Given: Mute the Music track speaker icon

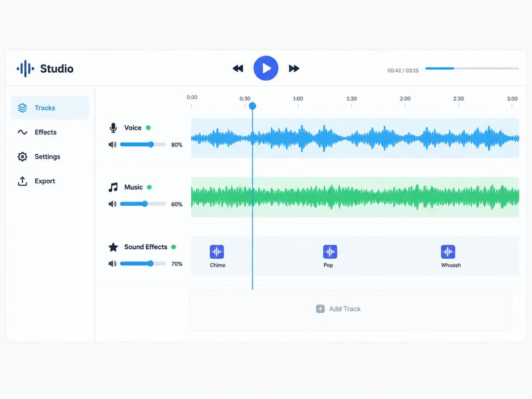Looking at the screenshot, I should coord(112,204).
